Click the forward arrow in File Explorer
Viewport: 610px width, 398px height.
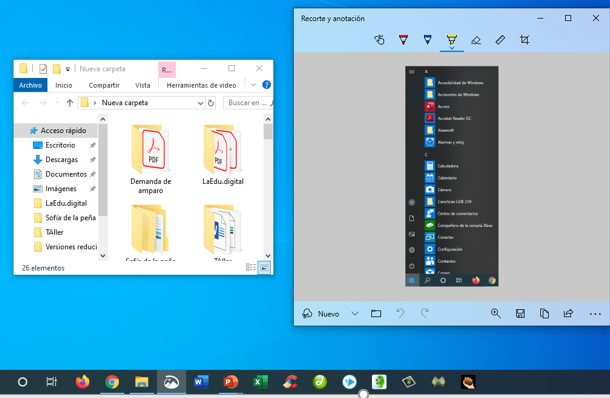click(x=43, y=103)
